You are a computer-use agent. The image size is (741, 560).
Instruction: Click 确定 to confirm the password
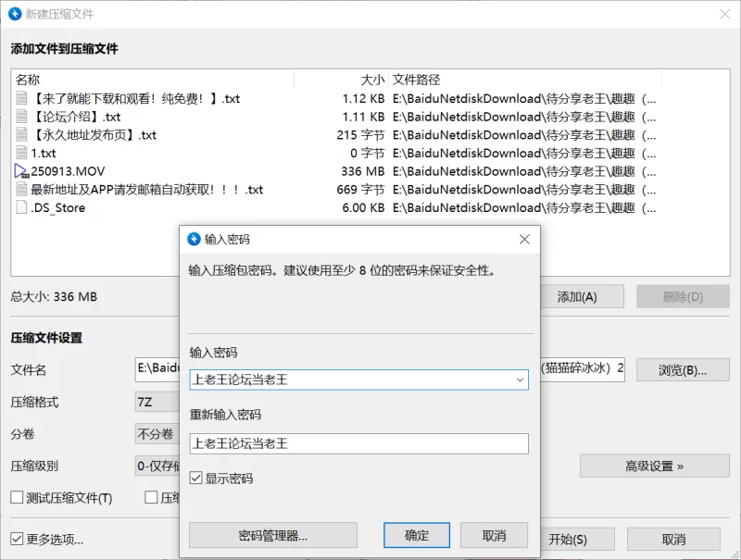click(417, 535)
